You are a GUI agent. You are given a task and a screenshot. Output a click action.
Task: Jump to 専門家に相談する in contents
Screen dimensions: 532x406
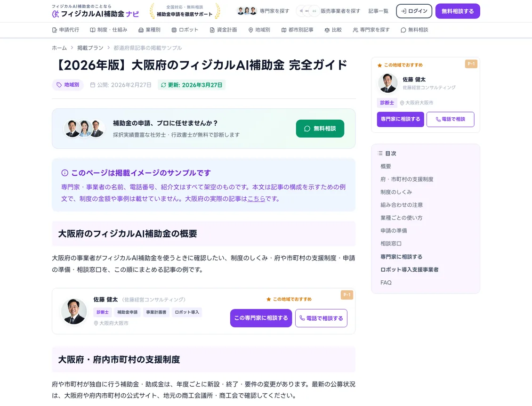pyautogui.click(x=402, y=257)
